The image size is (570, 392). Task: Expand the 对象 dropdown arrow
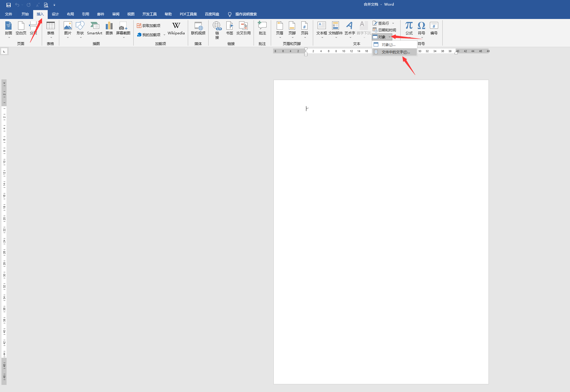point(390,37)
